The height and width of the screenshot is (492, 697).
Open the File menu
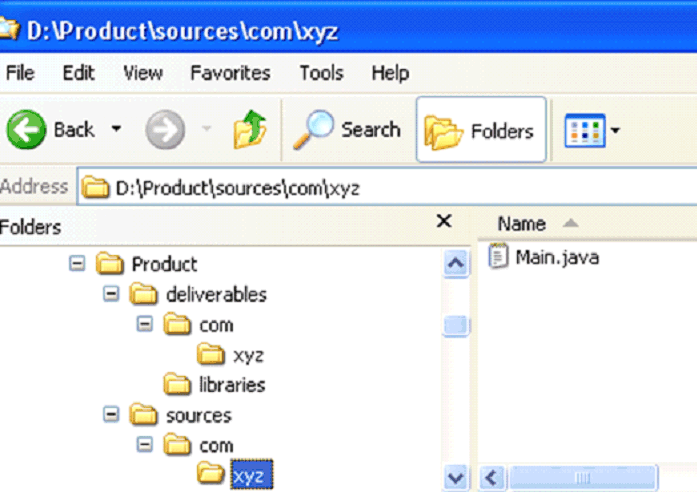point(20,73)
